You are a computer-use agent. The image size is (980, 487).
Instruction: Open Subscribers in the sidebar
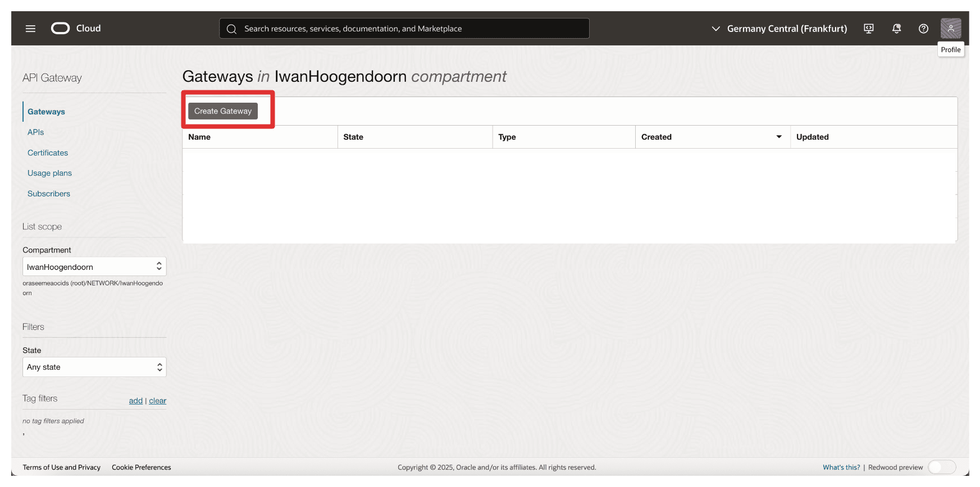(49, 194)
